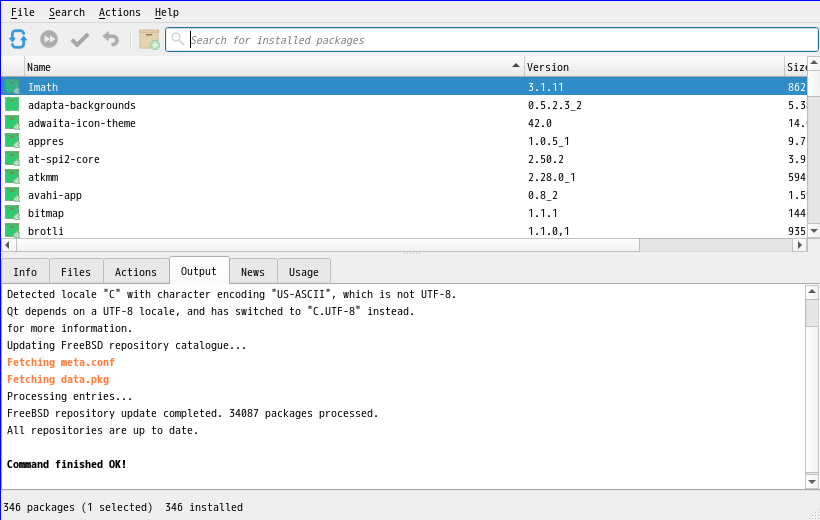The width and height of the screenshot is (820, 520).
Task: Select the appres package
Action: [x=404, y=141]
